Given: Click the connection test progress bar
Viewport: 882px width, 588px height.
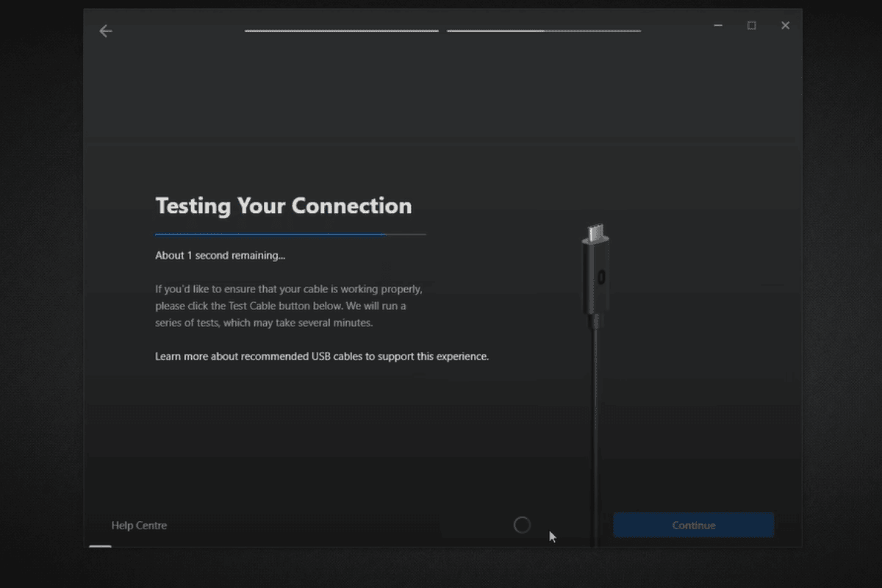Looking at the screenshot, I should 290,234.
